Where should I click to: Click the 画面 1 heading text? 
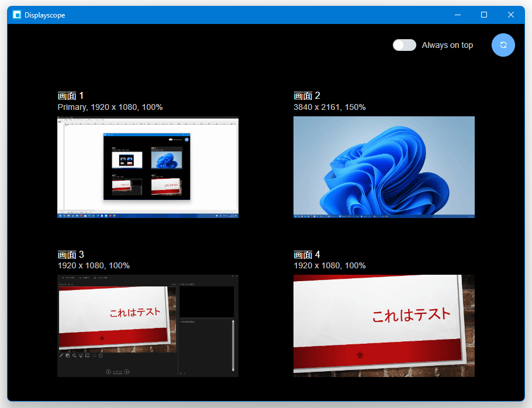[71, 96]
